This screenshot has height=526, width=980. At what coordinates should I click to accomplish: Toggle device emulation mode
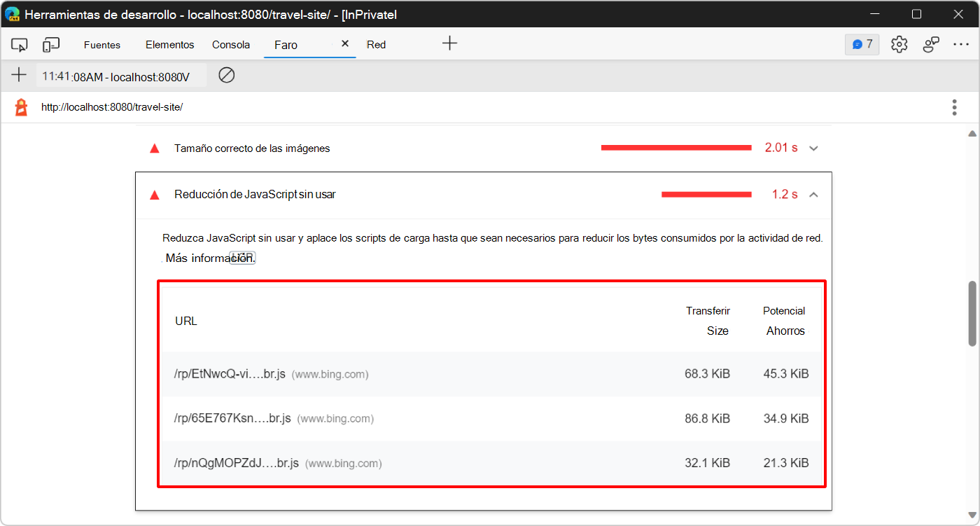pos(50,43)
